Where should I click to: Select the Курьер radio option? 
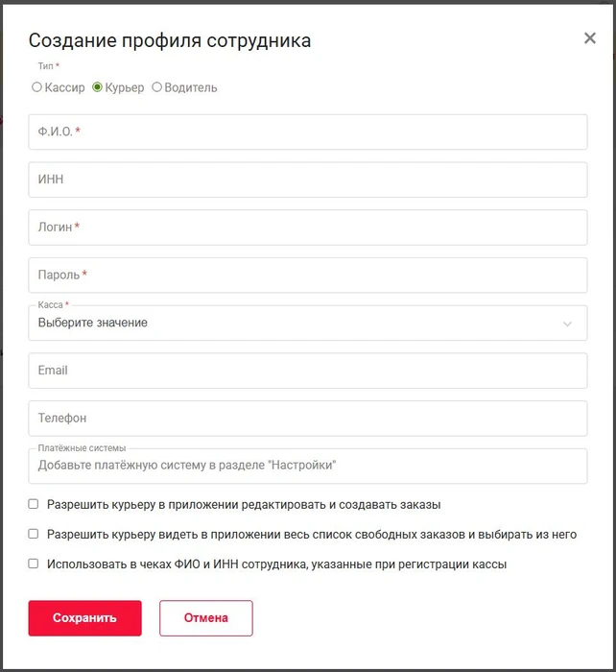pyautogui.click(x=97, y=87)
